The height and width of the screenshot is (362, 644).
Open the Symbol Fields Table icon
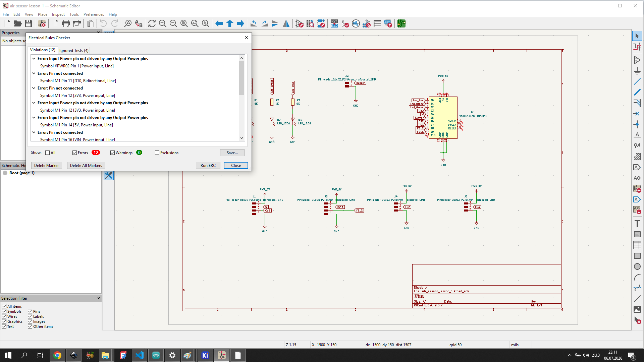click(x=377, y=23)
